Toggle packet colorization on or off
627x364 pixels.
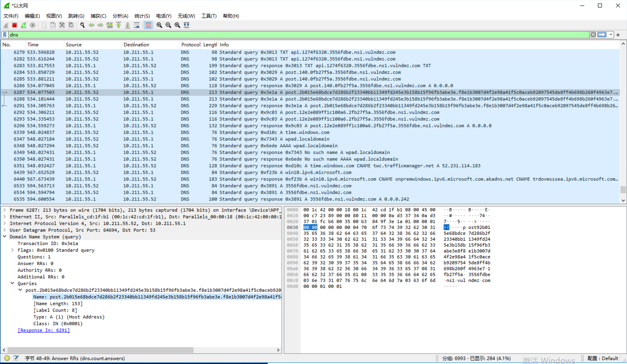(x=148, y=25)
